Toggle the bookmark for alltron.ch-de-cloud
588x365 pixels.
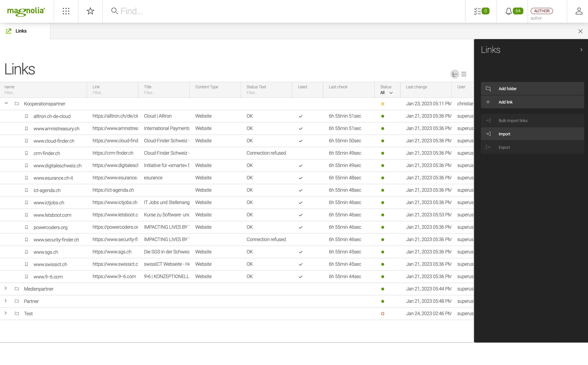tap(26, 116)
